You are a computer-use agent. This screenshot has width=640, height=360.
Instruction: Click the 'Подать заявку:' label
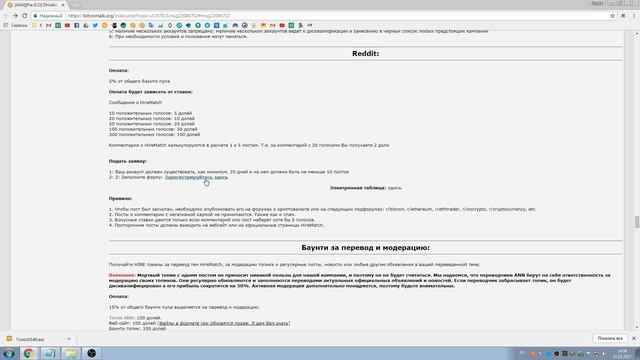tap(128, 161)
